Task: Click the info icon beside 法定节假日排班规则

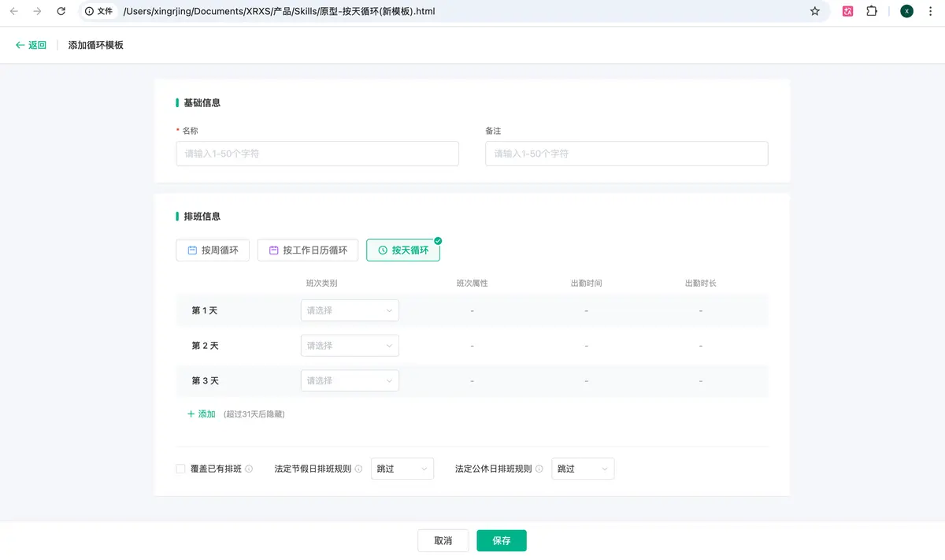Action: point(358,469)
